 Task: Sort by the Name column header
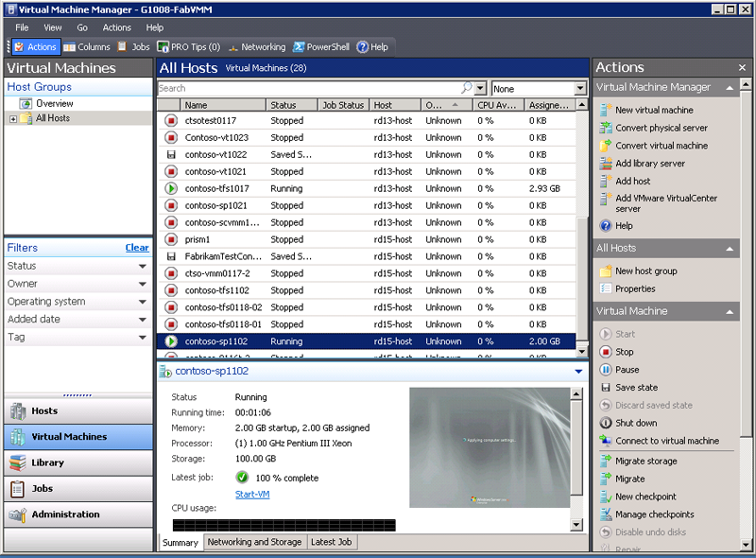tap(223, 105)
